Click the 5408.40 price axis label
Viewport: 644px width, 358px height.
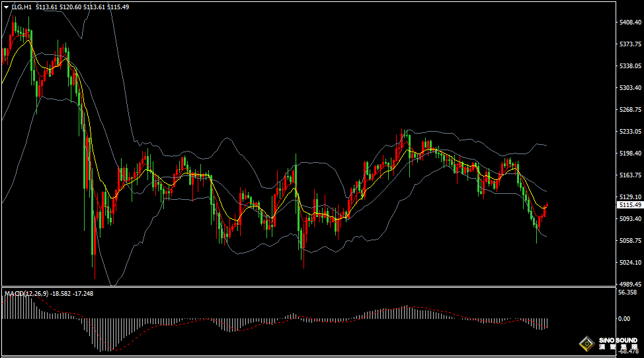(x=629, y=22)
